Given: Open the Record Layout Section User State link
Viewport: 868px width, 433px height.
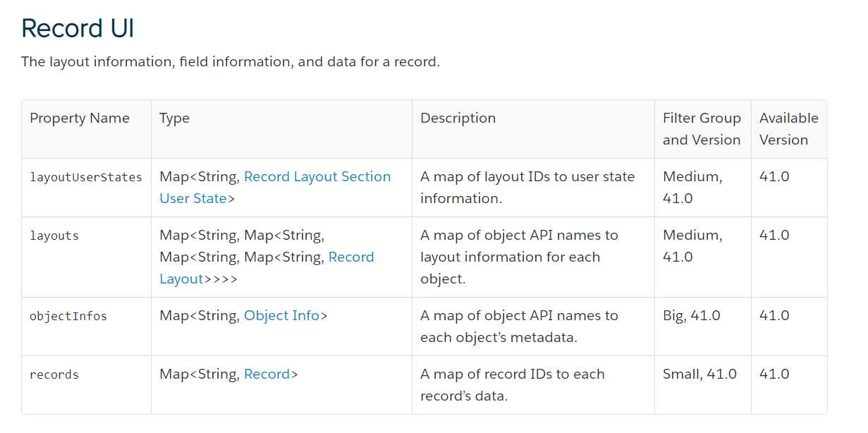Looking at the screenshot, I should [x=275, y=188].
